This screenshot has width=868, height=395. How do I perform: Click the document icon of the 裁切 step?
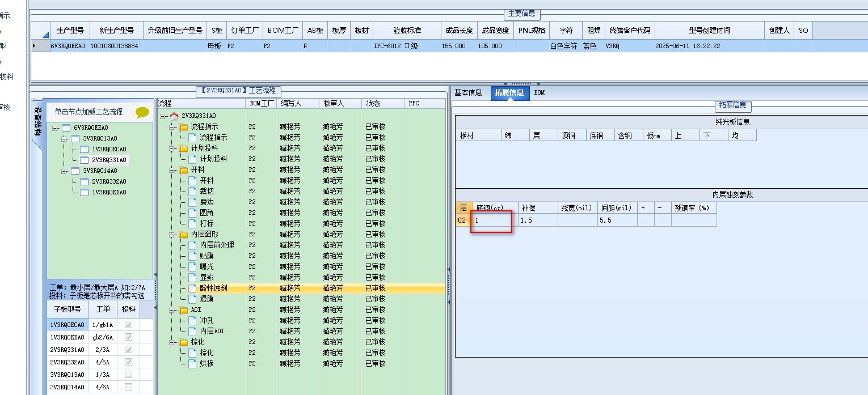[x=192, y=191]
